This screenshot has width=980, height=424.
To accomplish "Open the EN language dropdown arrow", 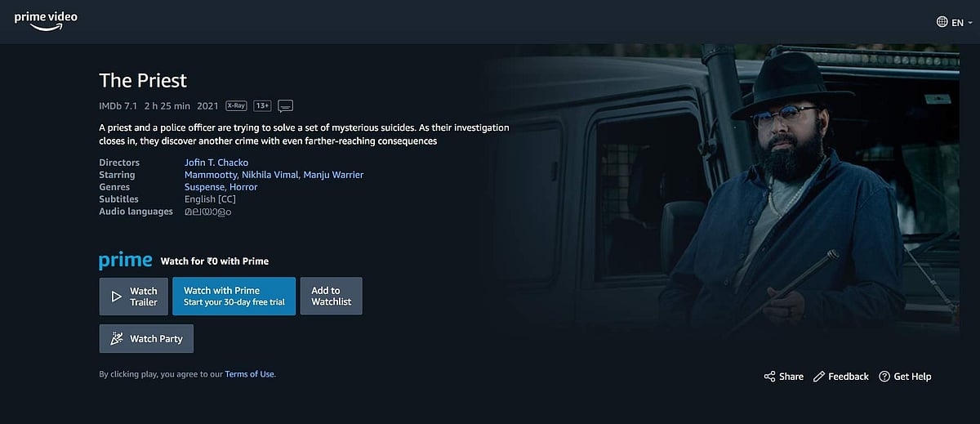I will (x=970, y=23).
